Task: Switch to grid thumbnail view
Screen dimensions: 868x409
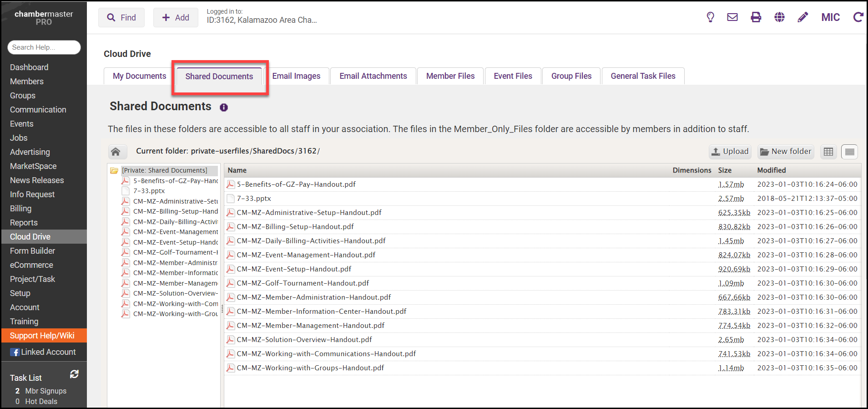Action: (x=828, y=152)
